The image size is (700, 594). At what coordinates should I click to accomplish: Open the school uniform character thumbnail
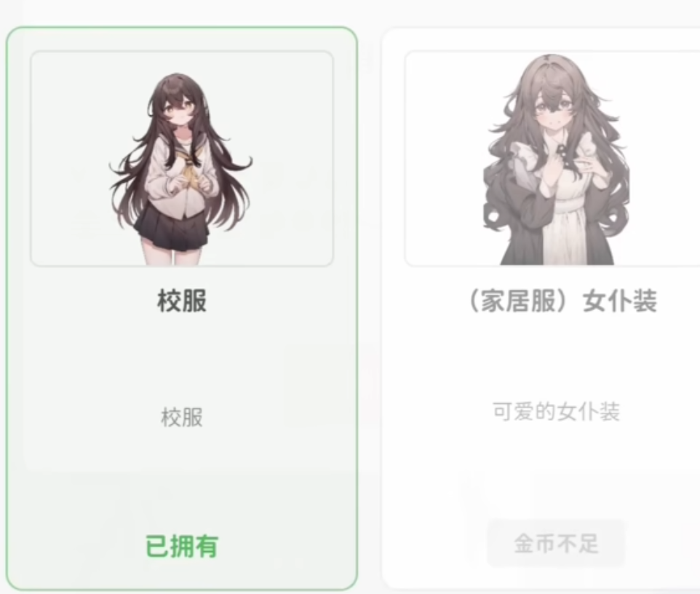(182, 159)
